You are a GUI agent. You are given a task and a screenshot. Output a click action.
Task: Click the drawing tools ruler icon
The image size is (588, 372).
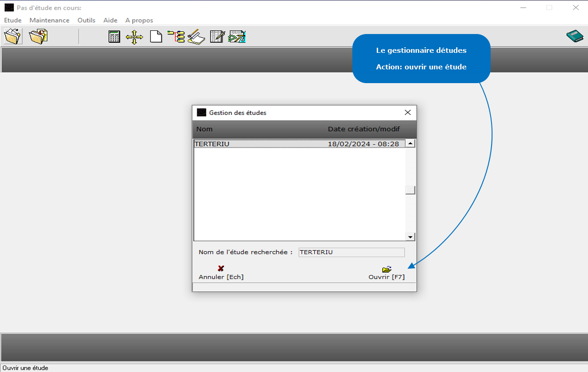[x=237, y=36]
